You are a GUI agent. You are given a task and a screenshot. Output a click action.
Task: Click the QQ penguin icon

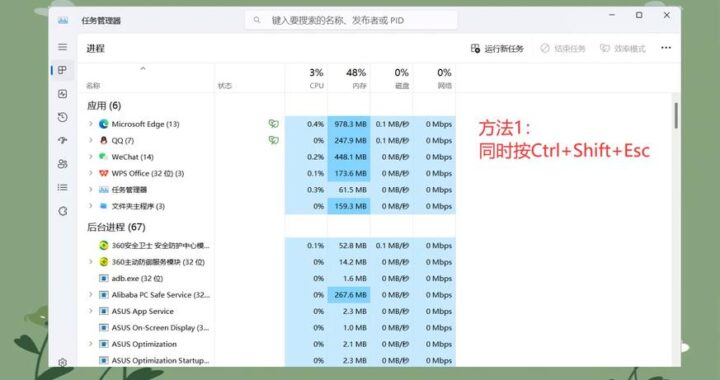(x=104, y=140)
